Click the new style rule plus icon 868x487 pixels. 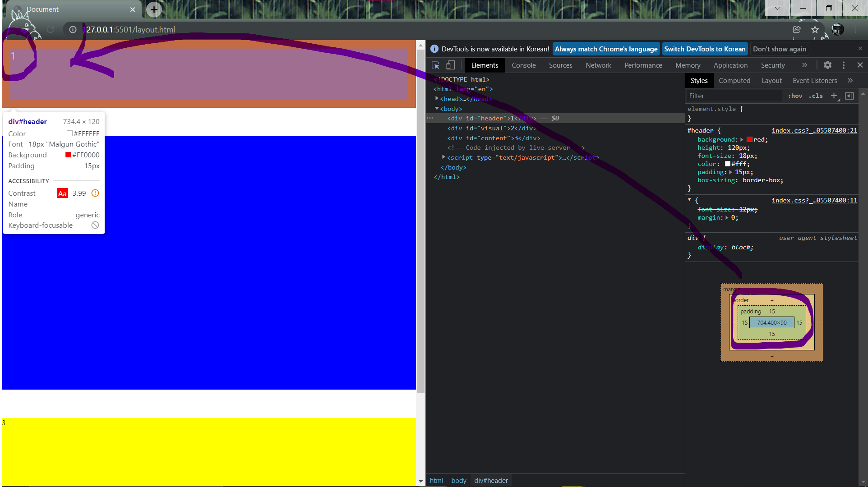[834, 96]
